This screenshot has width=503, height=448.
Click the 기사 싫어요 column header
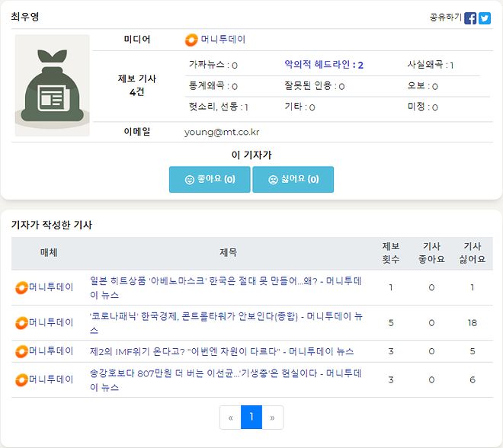(x=473, y=253)
